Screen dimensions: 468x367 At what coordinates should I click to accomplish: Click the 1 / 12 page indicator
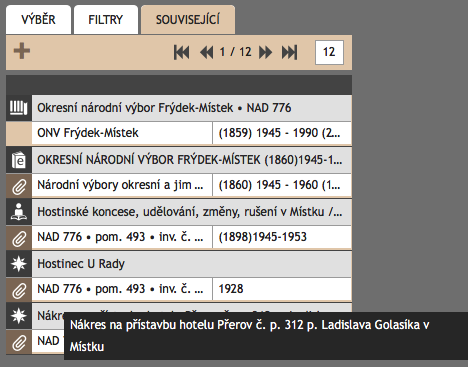click(x=235, y=52)
